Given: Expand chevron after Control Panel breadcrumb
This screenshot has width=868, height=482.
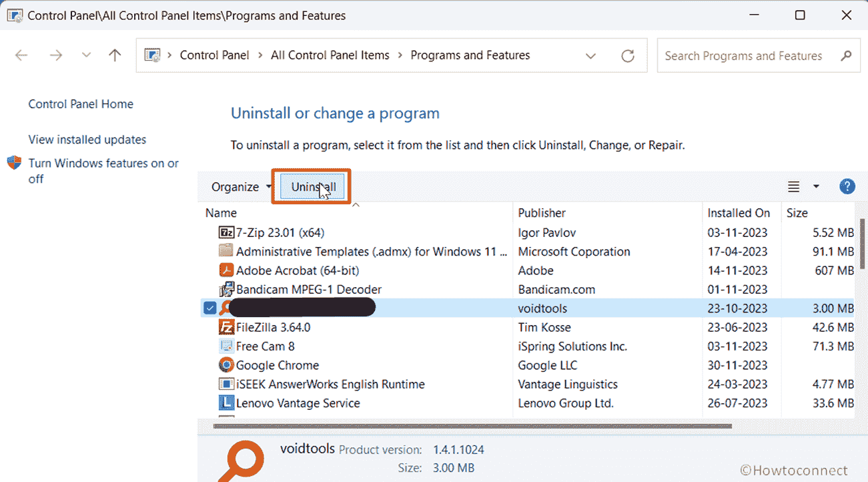Looking at the screenshot, I should click(x=260, y=55).
